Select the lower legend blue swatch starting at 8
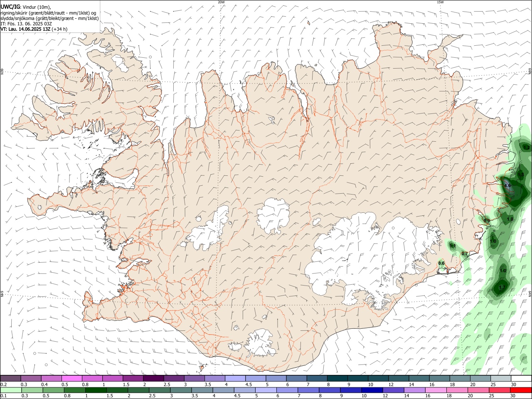This screenshot has height=399, width=532. click(x=330, y=390)
